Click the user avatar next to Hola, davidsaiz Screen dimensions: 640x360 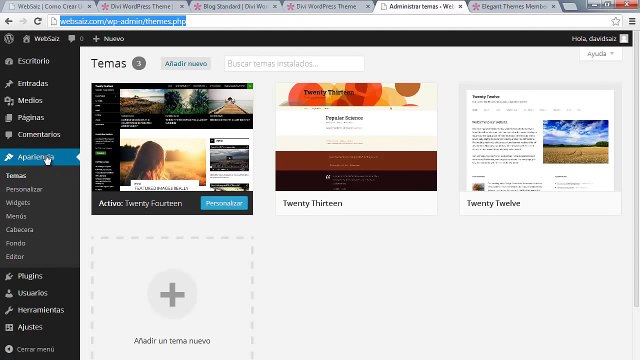point(624,38)
